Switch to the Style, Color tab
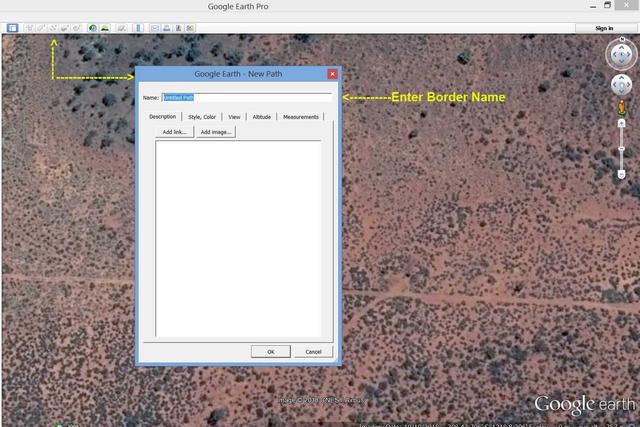 pyautogui.click(x=202, y=117)
